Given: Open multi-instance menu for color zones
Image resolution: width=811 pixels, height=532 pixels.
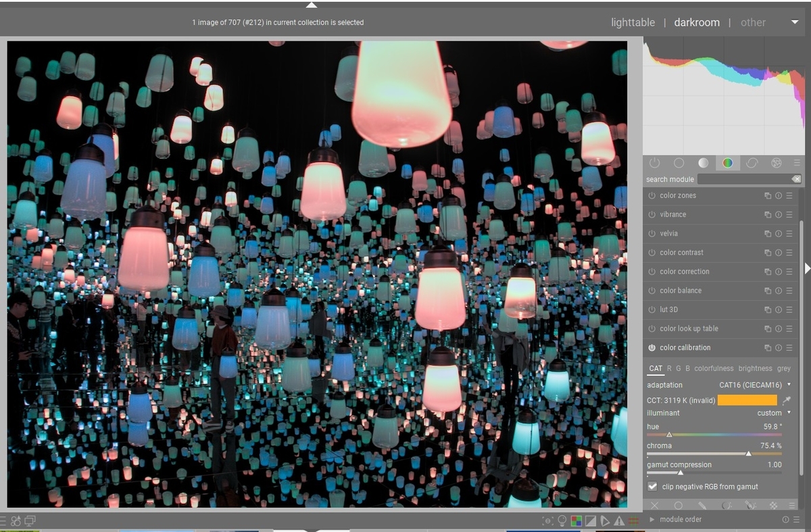Looking at the screenshot, I should pyautogui.click(x=768, y=195).
